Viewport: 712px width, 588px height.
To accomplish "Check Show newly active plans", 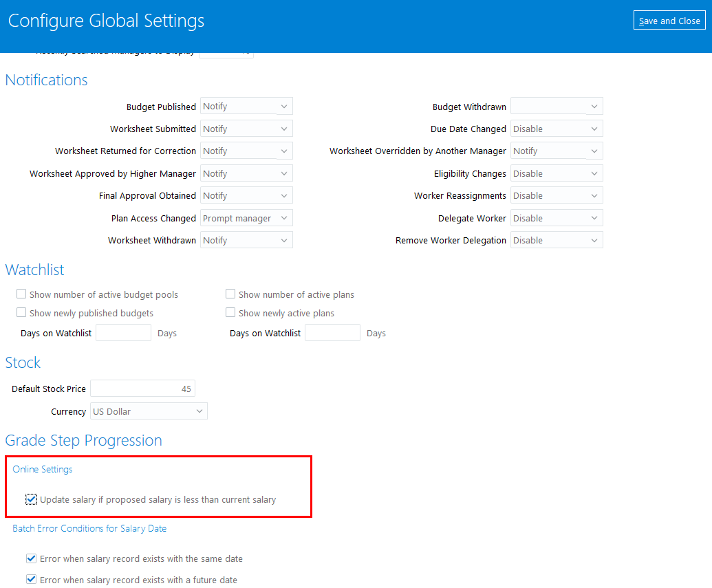I will tap(230, 313).
